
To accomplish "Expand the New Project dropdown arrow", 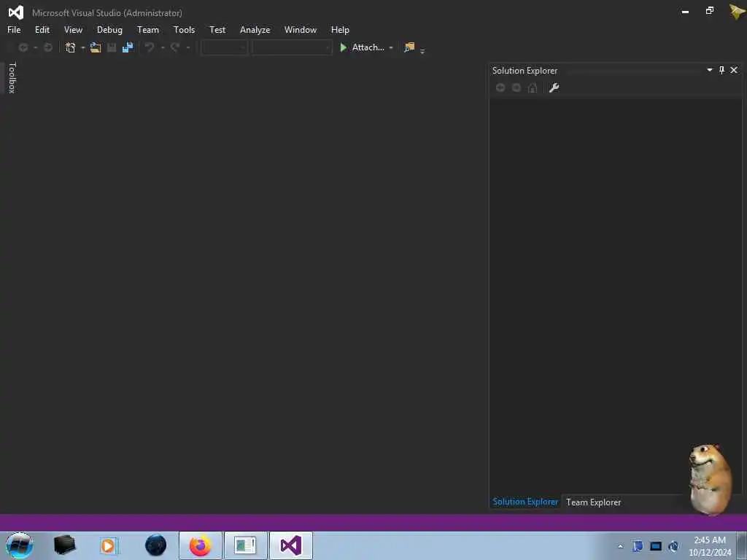I will point(83,47).
